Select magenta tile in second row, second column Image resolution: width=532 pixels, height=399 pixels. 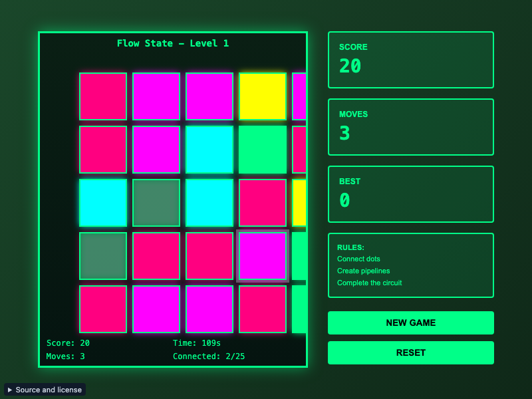156,150
